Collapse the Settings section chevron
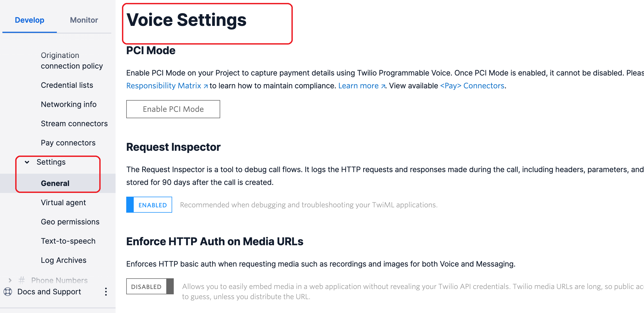This screenshot has width=644, height=313. pyautogui.click(x=27, y=162)
